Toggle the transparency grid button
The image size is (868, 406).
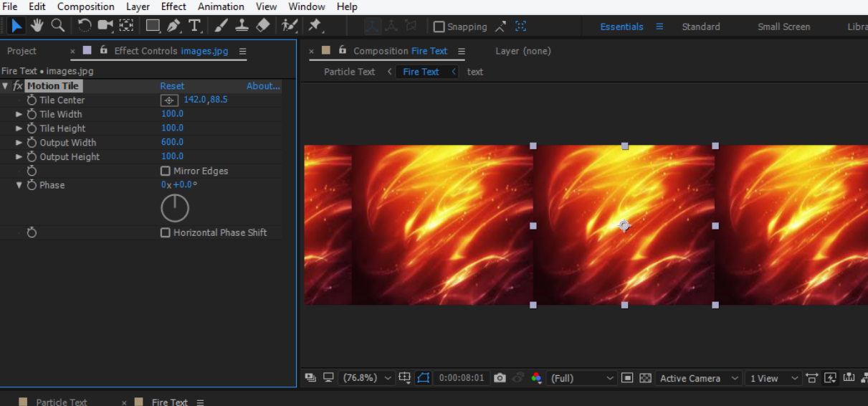coord(645,378)
